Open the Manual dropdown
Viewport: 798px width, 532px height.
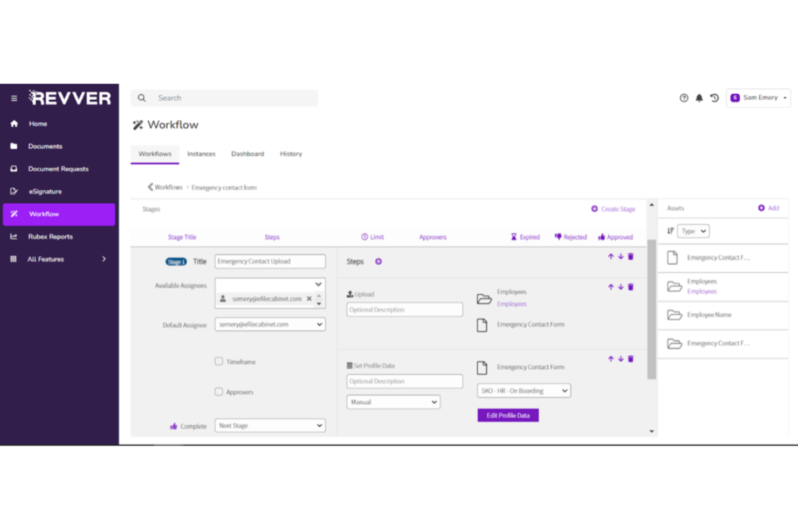[x=394, y=402]
